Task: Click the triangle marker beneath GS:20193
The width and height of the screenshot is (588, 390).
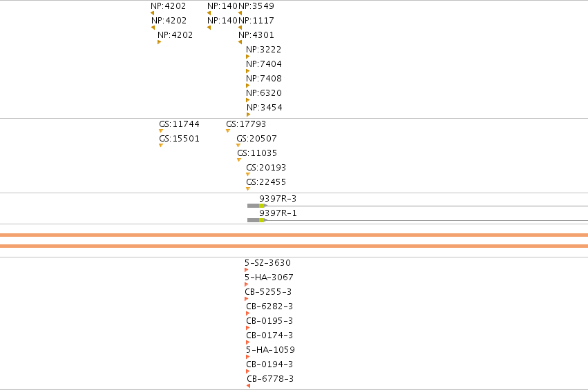Action: click(248, 174)
